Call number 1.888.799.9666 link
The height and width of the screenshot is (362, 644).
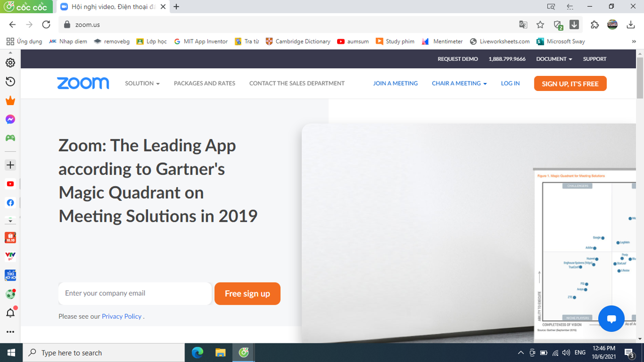click(507, 59)
